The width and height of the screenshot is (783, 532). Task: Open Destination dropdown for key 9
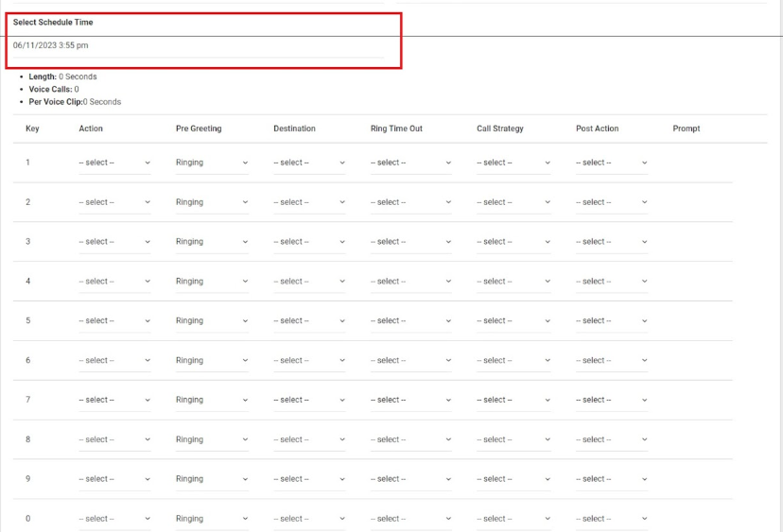[309, 479]
